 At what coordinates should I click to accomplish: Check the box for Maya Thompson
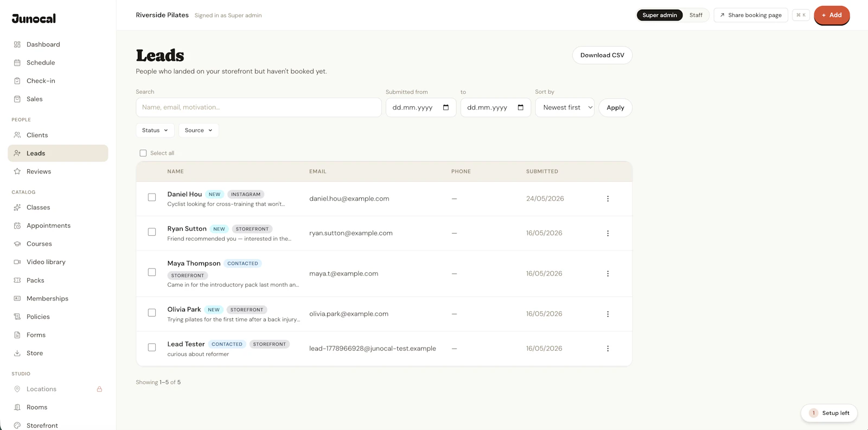(x=152, y=272)
